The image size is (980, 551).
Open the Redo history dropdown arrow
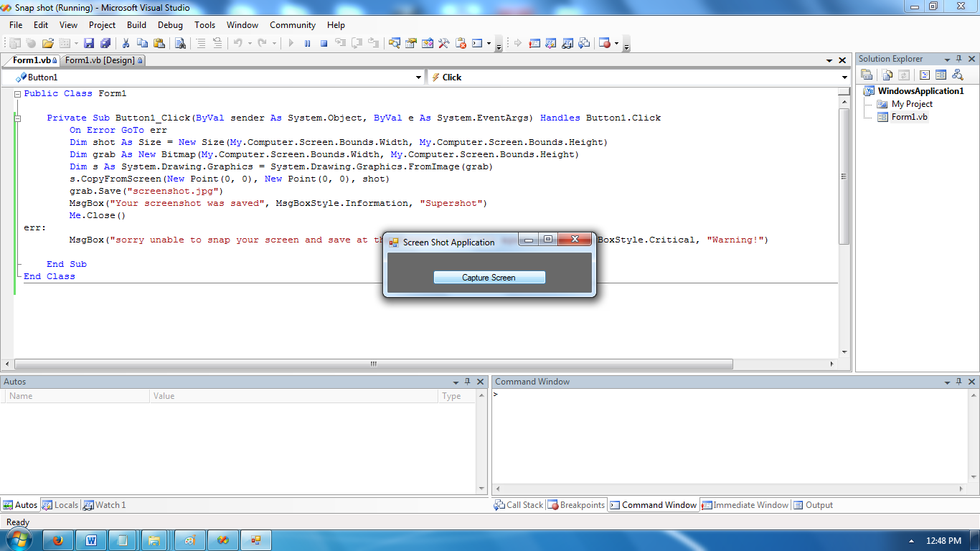(x=274, y=43)
